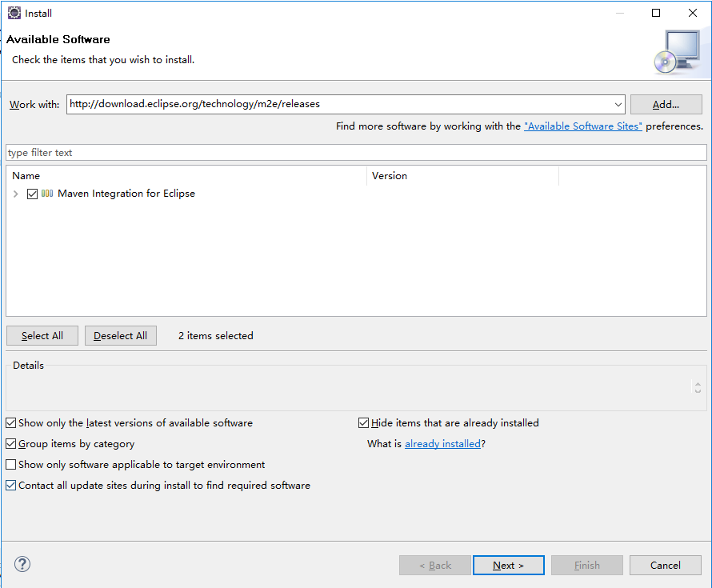Open the Work with dropdown arrow
The image size is (712, 588).
[x=618, y=105]
